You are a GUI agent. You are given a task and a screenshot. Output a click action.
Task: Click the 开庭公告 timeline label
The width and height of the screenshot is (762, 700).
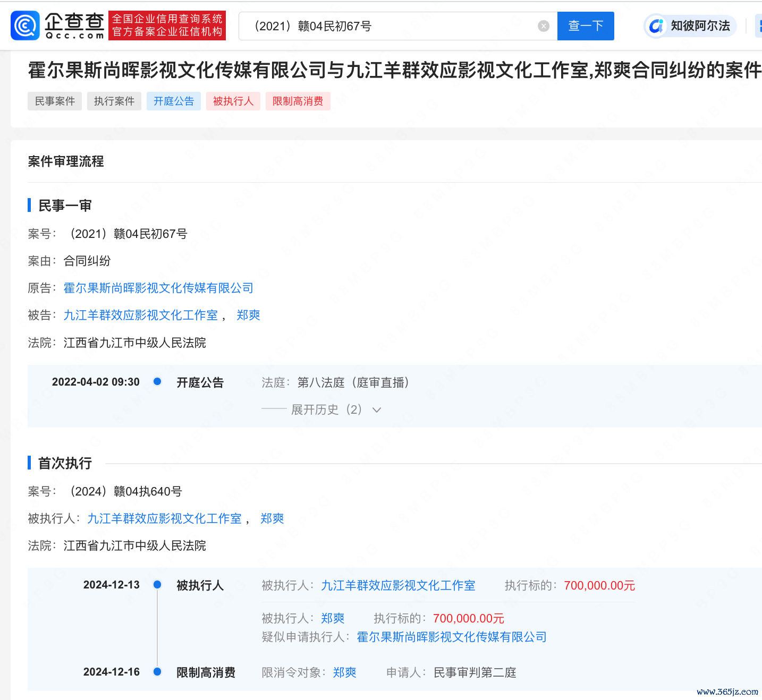click(x=200, y=382)
